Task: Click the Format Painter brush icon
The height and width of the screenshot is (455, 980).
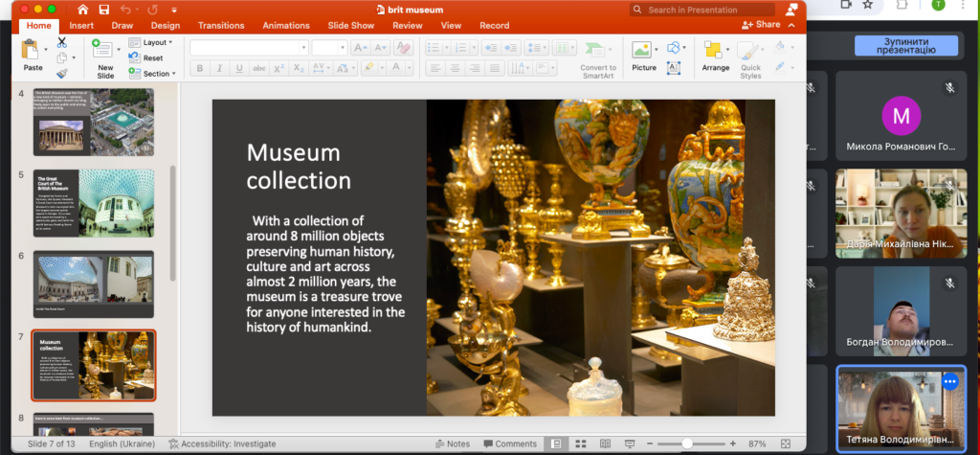Action: pyautogui.click(x=62, y=73)
